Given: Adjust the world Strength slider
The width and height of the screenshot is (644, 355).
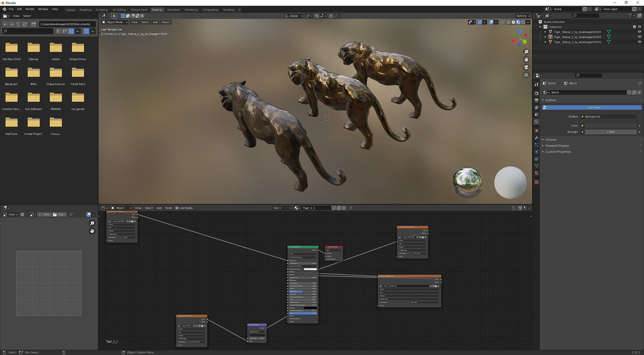Looking at the screenshot, I should click(x=610, y=132).
